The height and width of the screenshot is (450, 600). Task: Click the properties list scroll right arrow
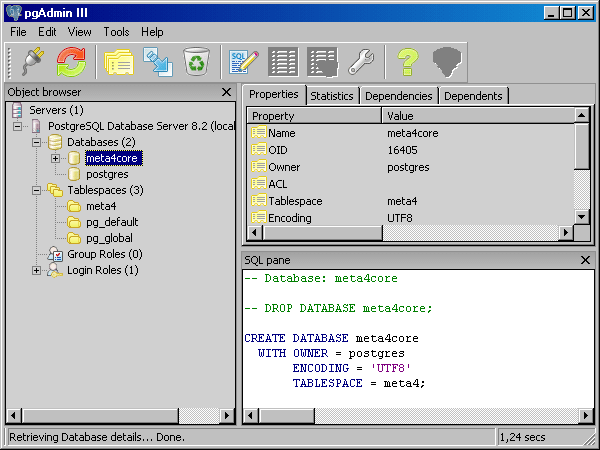[x=566, y=232]
